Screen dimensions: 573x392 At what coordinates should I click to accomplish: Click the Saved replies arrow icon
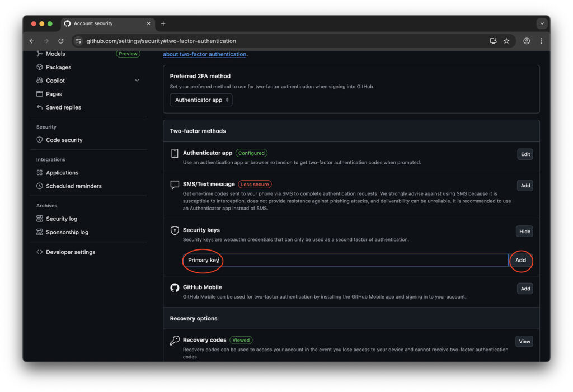click(x=40, y=107)
